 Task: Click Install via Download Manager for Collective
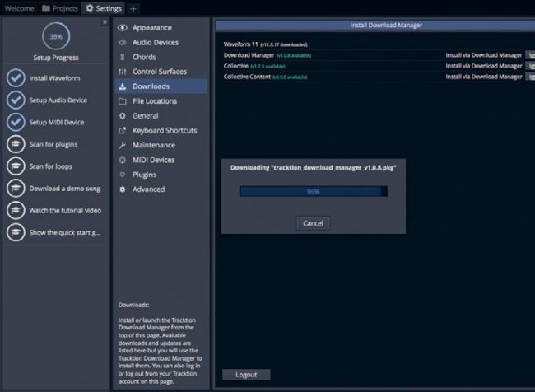point(484,66)
